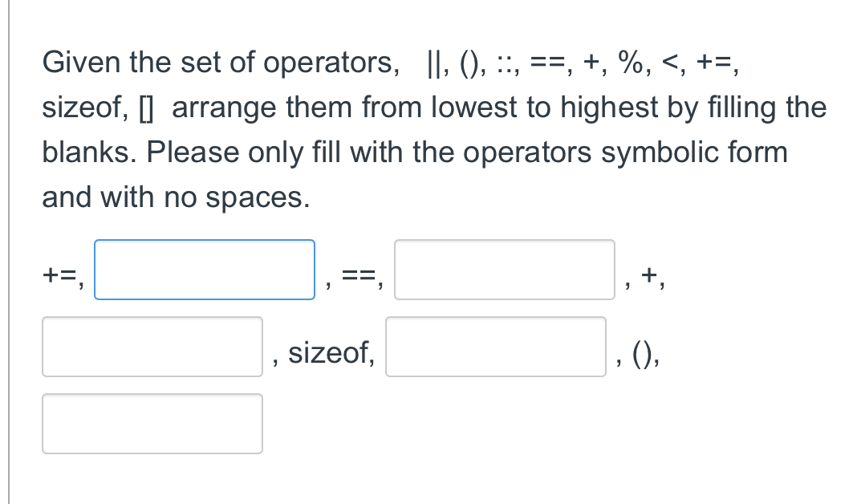Viewport: 857px width, 504px height.
Task: Click the blank box before "sizeof"
Action: (152, 347)
